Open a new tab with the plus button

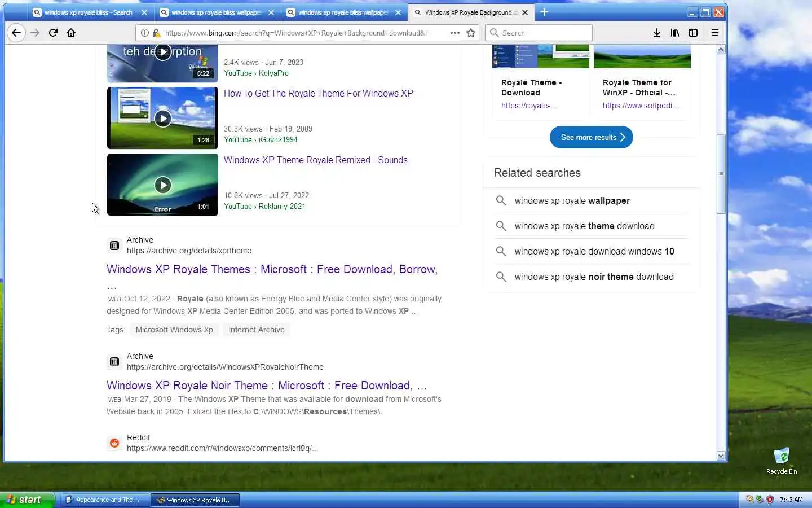click(544, 12)
